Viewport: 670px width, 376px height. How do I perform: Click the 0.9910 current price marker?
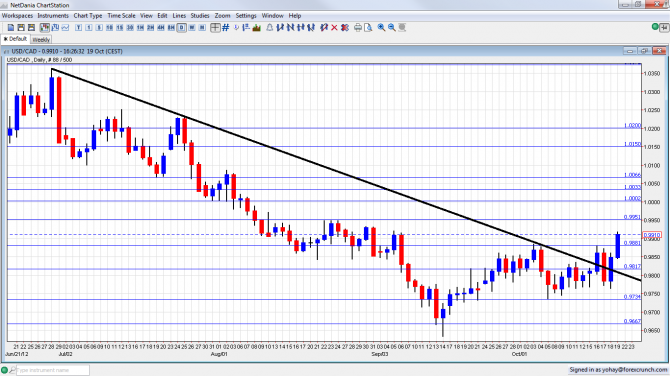click(652, 235)
